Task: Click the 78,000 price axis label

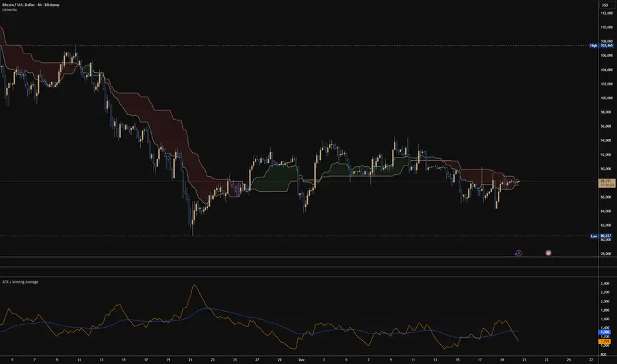Action: tap(606, 254)
